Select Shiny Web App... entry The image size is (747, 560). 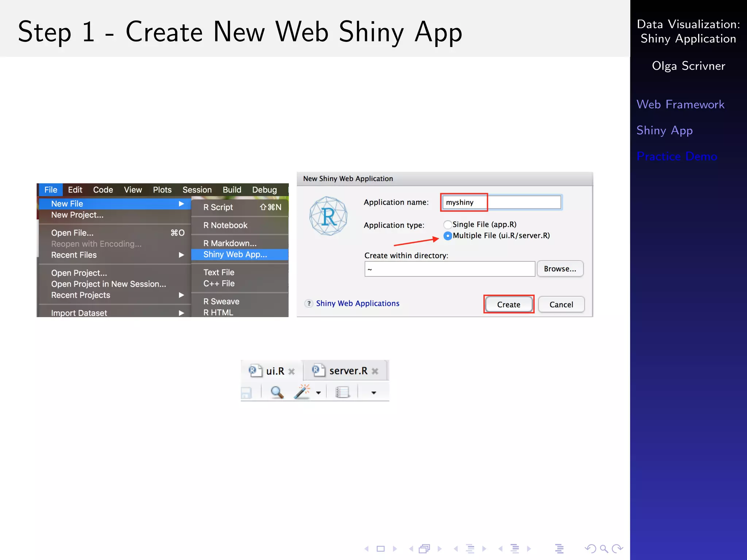click(x=240, y=254)
